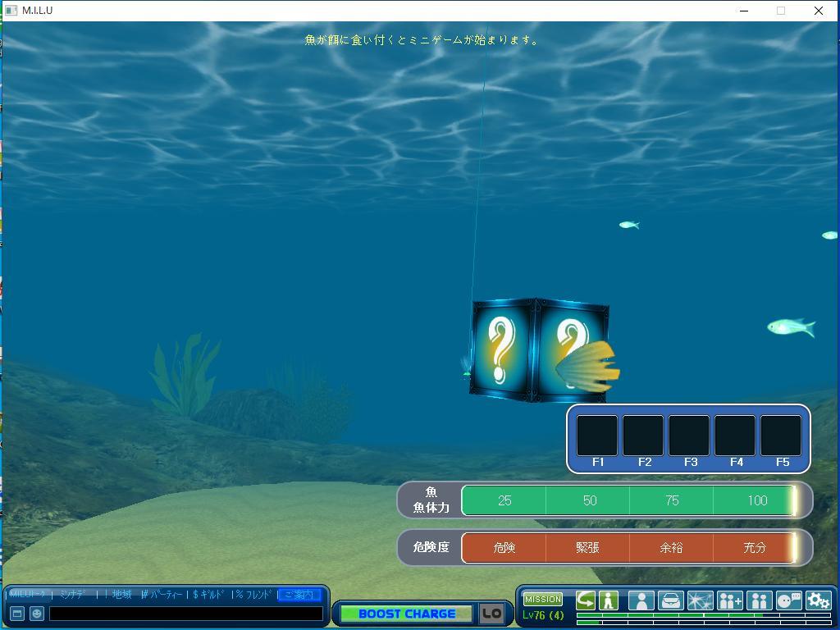Click the green return arrow icon

point(586,600)
